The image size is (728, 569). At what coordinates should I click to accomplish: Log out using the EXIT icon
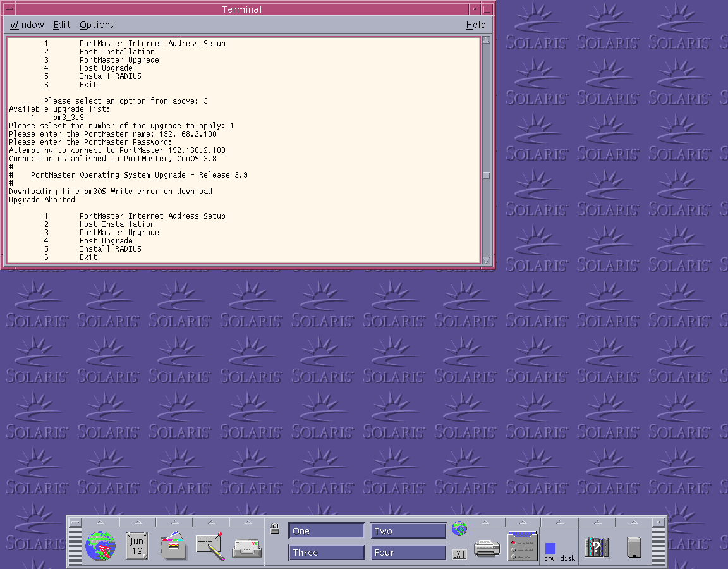tap(459, 554)
